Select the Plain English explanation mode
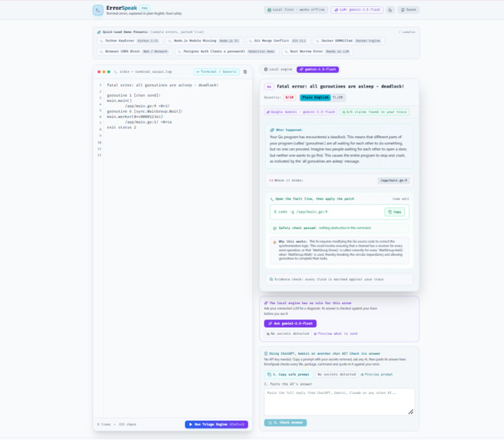Viewport: 504px width, 440px height. [x=315, y=98]
